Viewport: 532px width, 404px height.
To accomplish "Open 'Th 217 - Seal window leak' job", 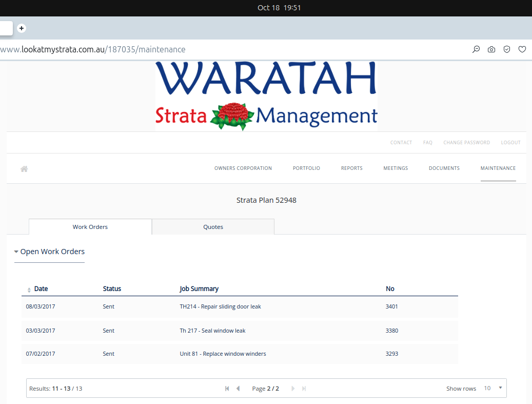I will point(212,331).
